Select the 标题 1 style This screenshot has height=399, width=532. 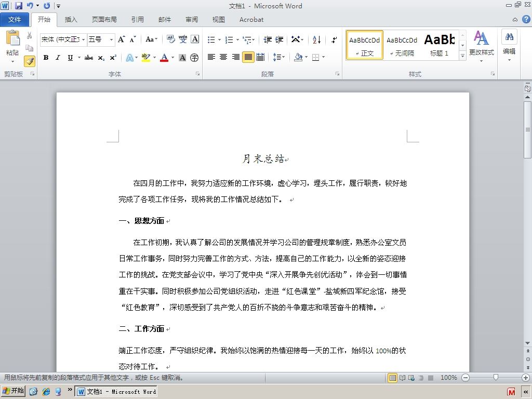pos(440,46)
